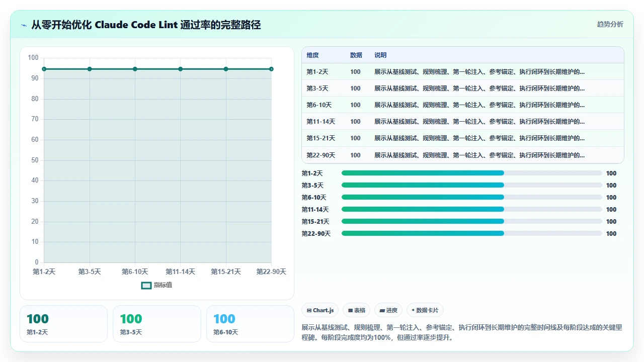Click the 100 value in 第1-2天 table row
Image resolution: width=644 pixels, height=362 pixels.
[x=355, y=72]
